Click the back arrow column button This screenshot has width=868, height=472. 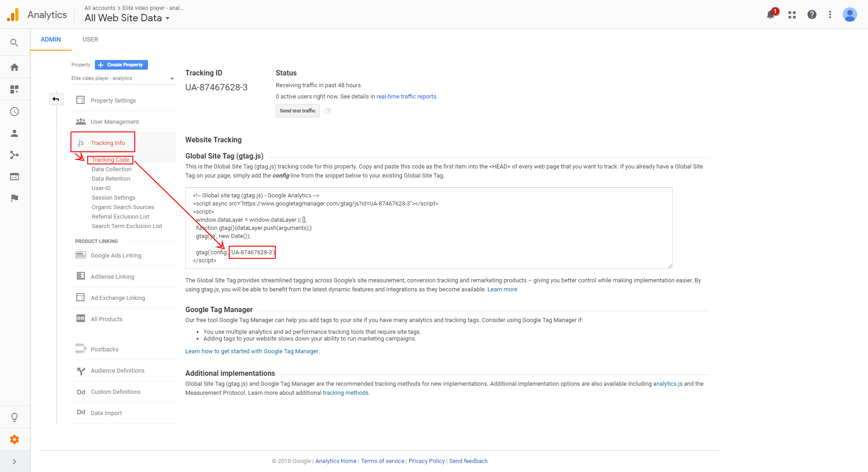[56, 99]
